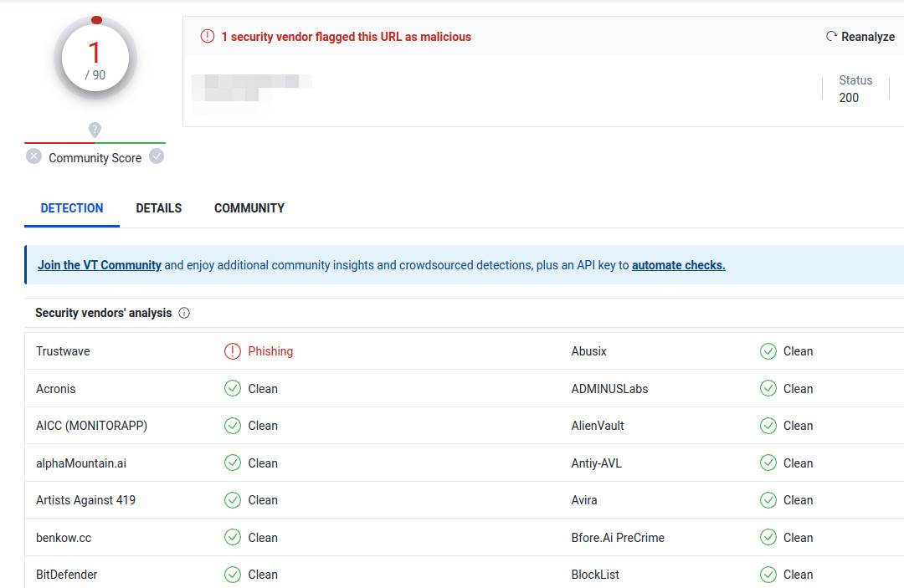Vote the URL as malicious with the X toggle
This screenshot has width=904, height=588.
coord(33,156)
